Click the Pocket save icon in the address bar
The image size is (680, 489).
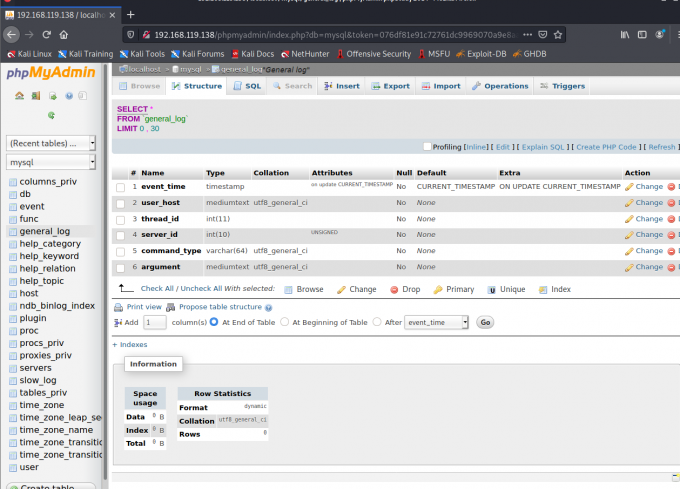(542, 35)
